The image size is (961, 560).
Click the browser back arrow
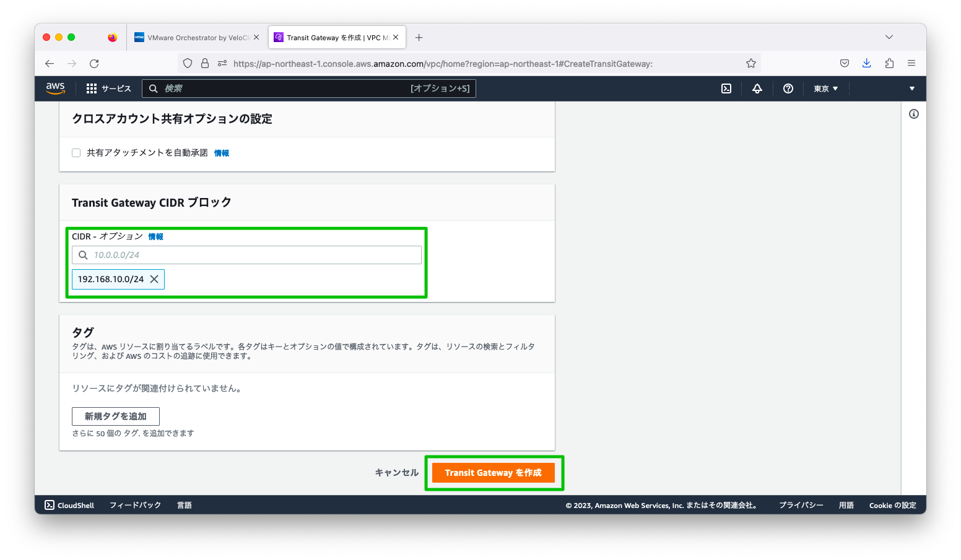(x=50, y=63)
